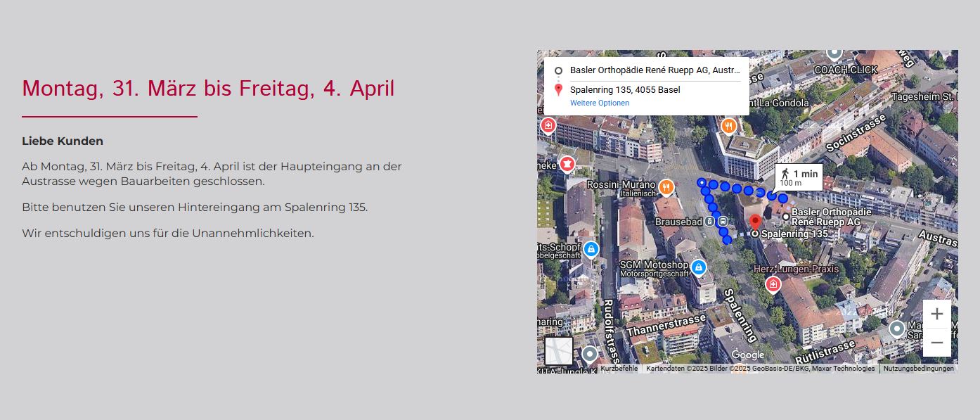Click the Liebe Kunden greeting text
This screenshot has width=980, height=420.
pyautogui.click(x=63, y=141)
